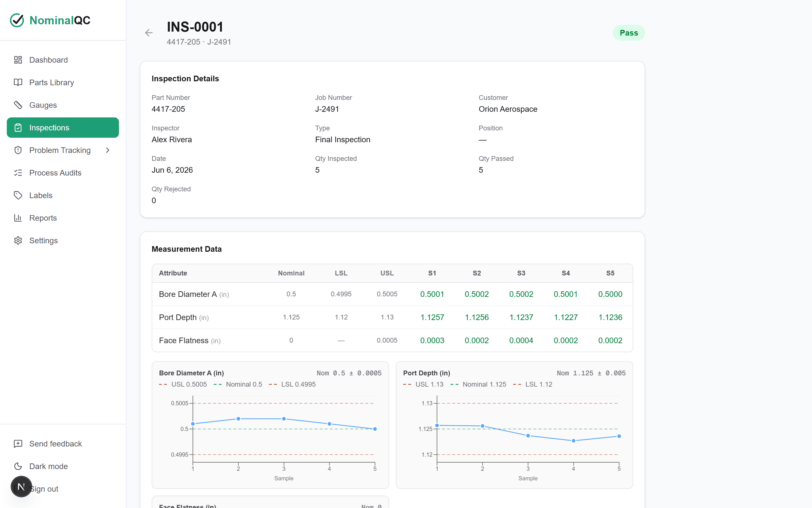Click Port Depth chart sample 4 point
This screenshot has height=508, width=812.
573,441
